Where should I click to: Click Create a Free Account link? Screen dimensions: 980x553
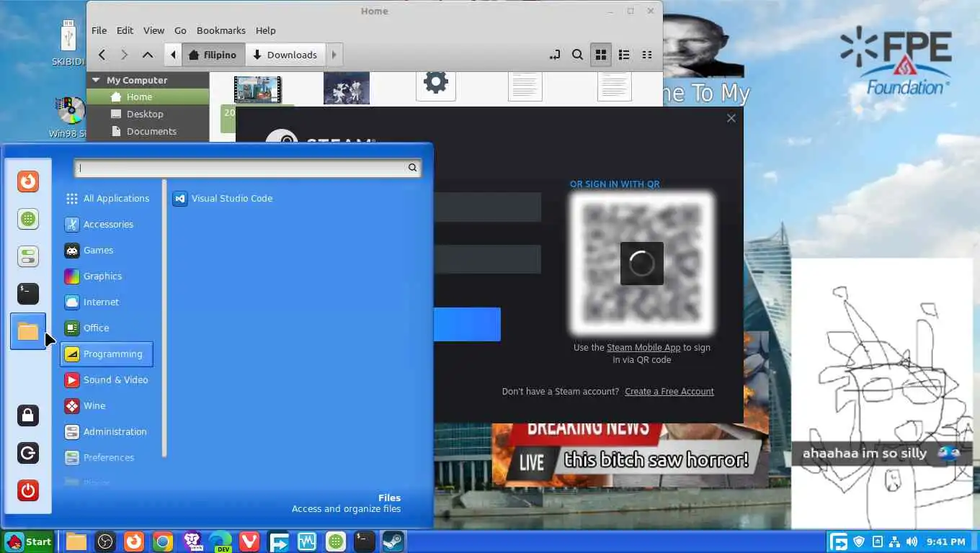669,392
